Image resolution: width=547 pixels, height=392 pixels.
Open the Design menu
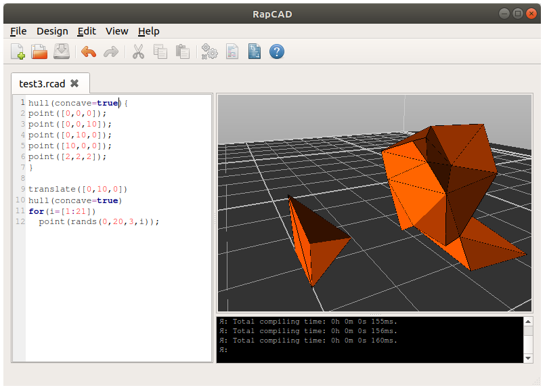52,31
